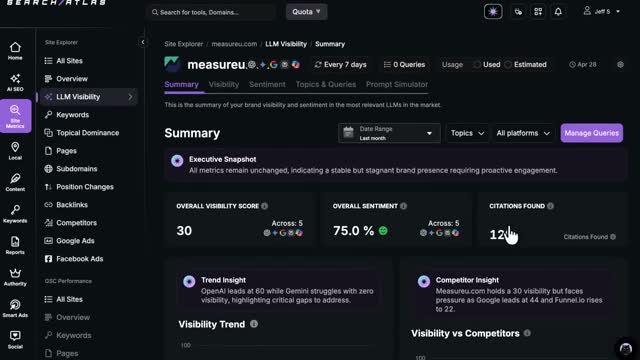Open notifications bell
The height and width of the screenshot is (360, 640).
(558, 11)
